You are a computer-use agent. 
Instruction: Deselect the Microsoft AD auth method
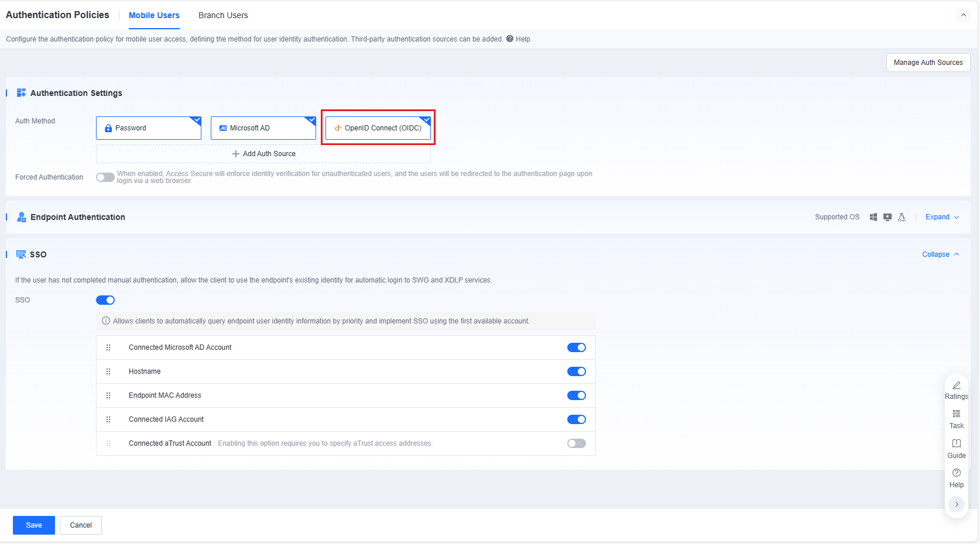pos(263,128)
